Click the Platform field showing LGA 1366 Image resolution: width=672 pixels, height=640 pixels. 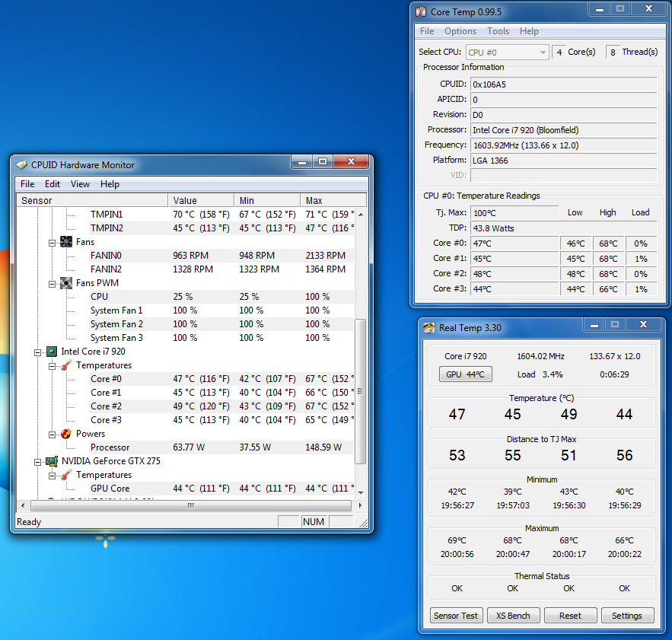point(564,161)
